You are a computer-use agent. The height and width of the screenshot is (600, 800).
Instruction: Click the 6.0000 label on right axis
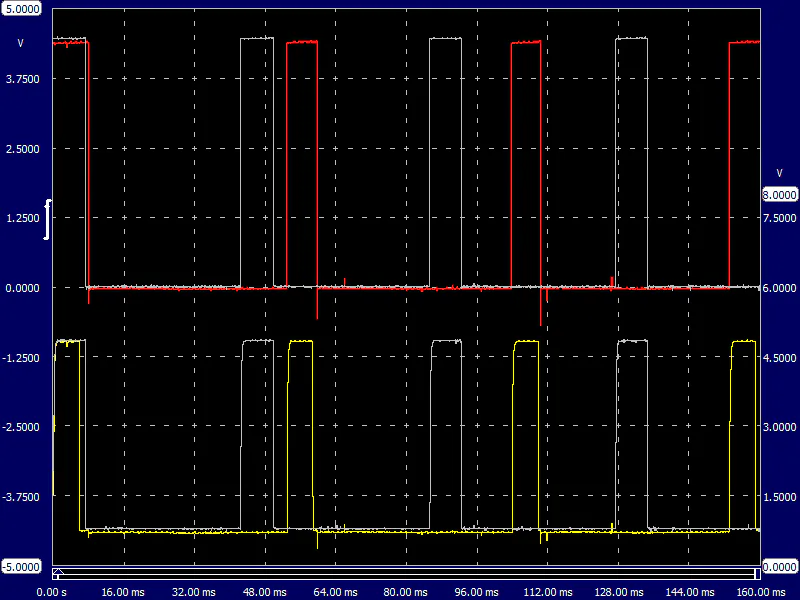click(x=779, y=288)
